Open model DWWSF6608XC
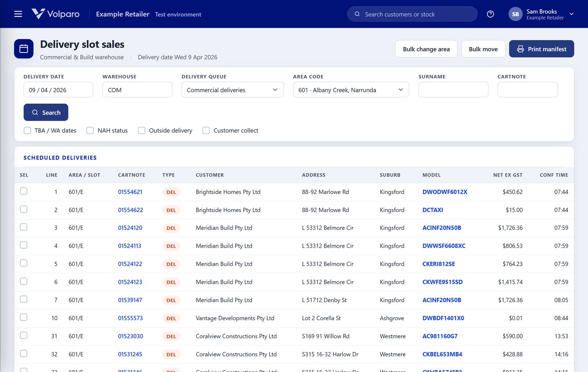Image resolution: width=588 pixels, height=372 pixels. (x=444, y=246)
